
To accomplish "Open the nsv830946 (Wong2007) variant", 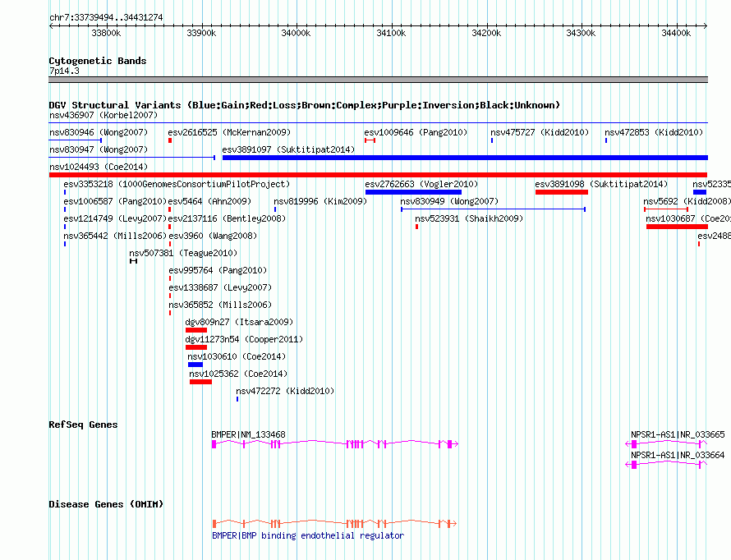I will pos(99,132).
